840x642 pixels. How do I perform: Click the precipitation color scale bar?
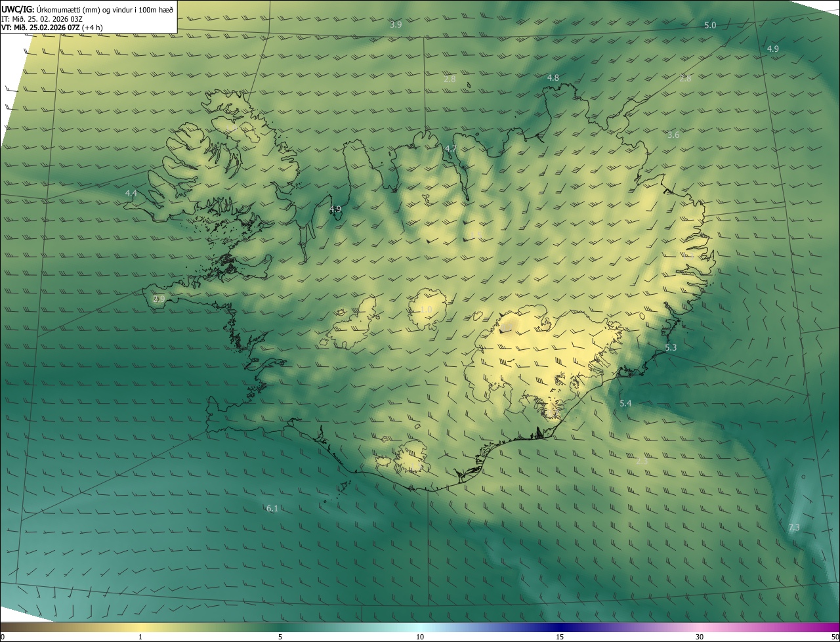[x=420, y=627]
